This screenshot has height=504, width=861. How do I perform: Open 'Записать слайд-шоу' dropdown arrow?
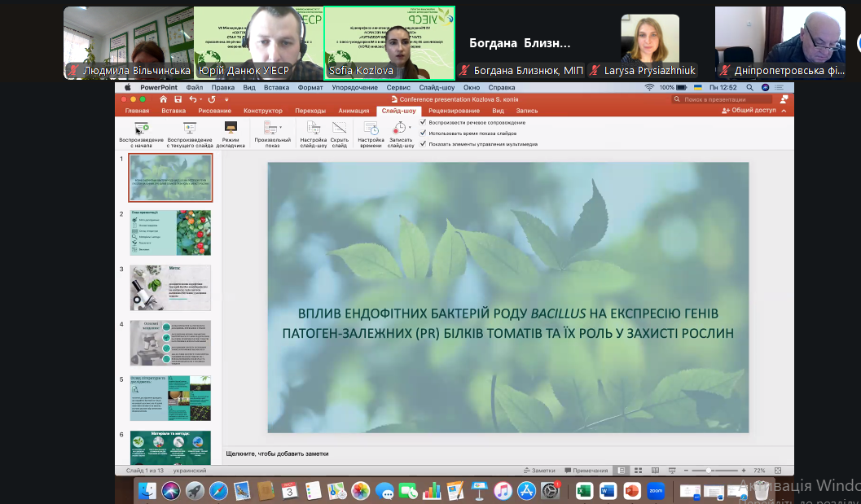pyautogui.click(x=410, y=128)
